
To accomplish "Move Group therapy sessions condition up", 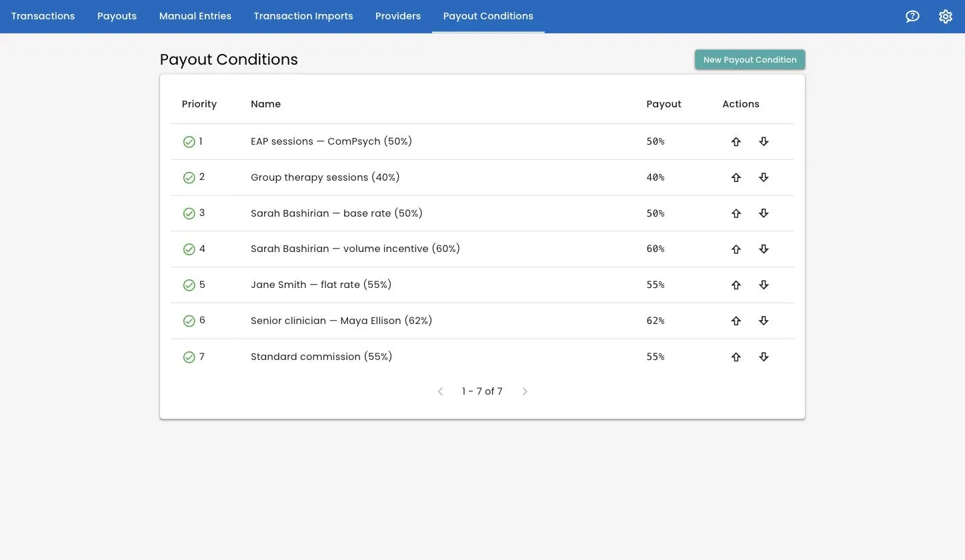I will 736,177.
